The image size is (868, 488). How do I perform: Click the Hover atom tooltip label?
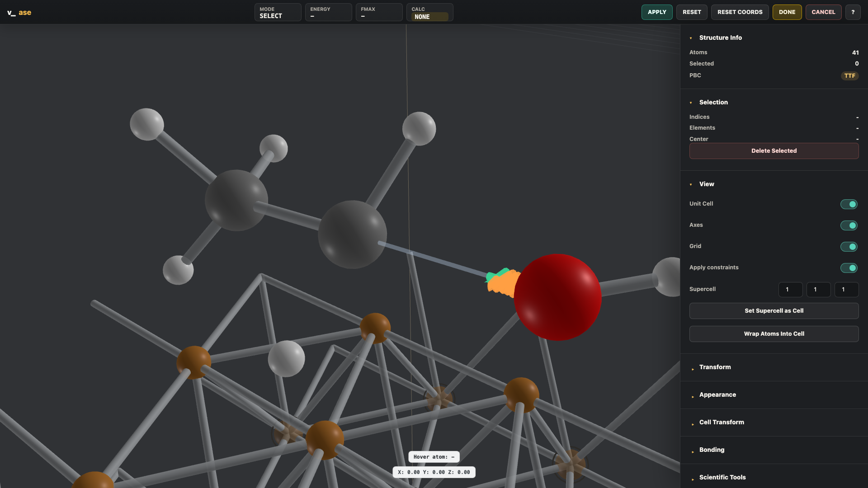(434, 457)
